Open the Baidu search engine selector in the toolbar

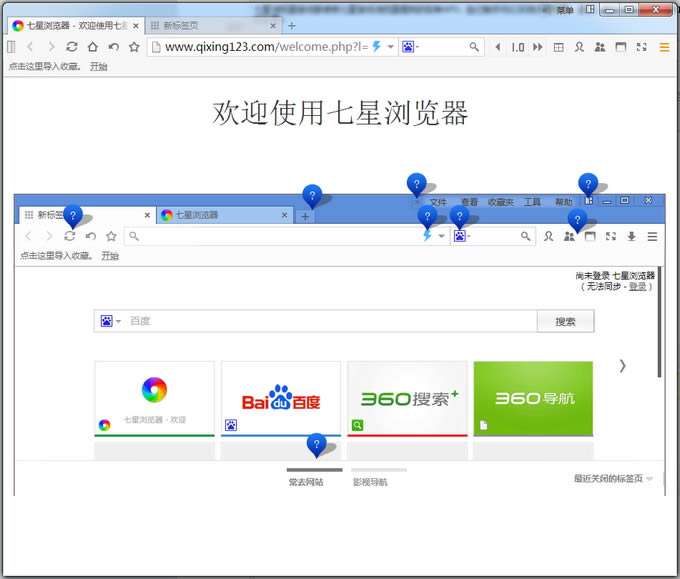click(x=408, y=47)
